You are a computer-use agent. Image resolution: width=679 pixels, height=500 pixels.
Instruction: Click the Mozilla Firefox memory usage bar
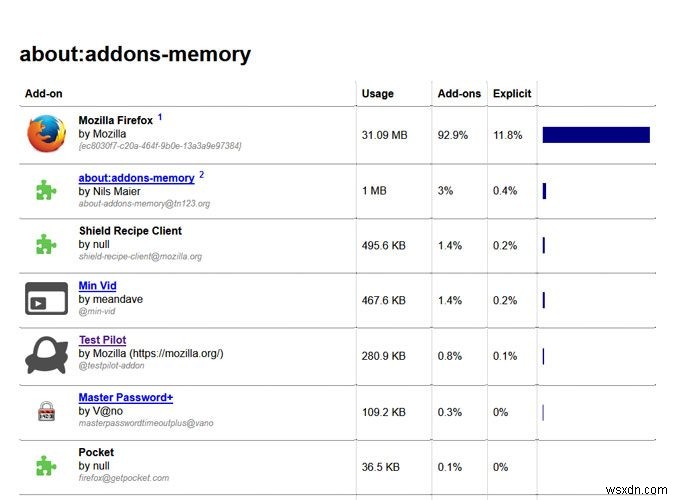click(x=596, y=135)
